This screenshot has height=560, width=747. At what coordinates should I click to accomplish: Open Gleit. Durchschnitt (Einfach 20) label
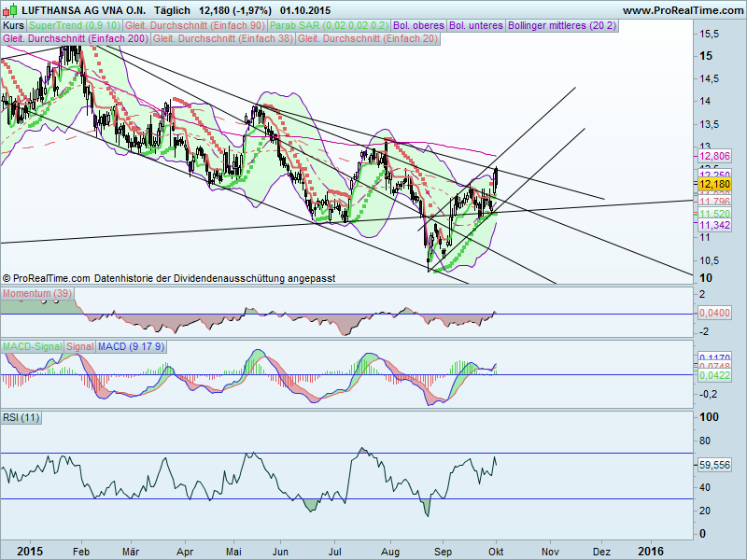[x=368, y=39]
